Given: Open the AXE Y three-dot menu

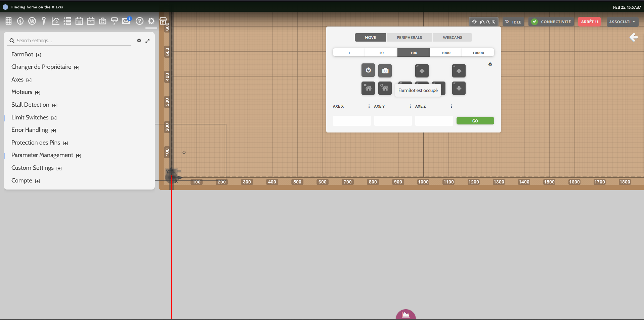Looking at the screenshot, I should 410,106.
